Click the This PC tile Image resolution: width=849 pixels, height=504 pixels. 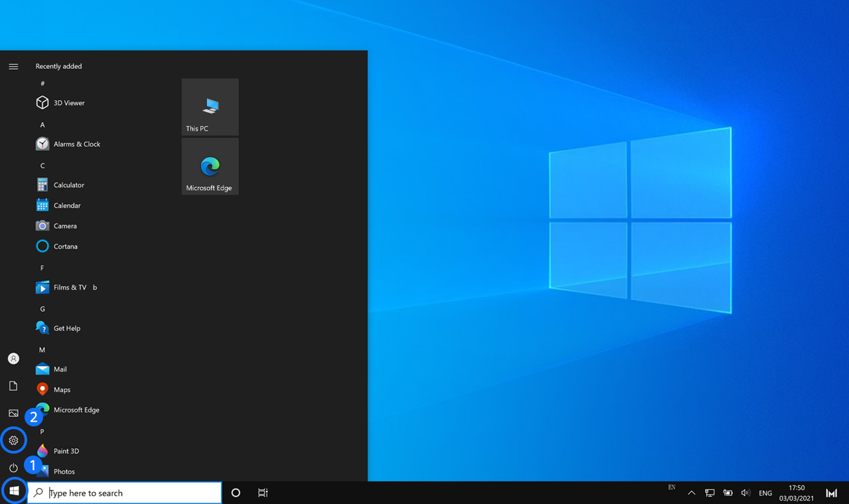tap(210, 107)
